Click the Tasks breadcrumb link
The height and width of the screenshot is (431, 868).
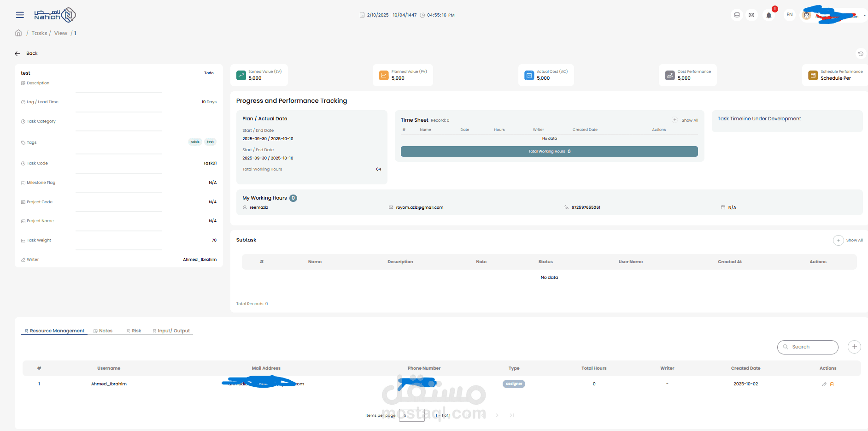39,33
